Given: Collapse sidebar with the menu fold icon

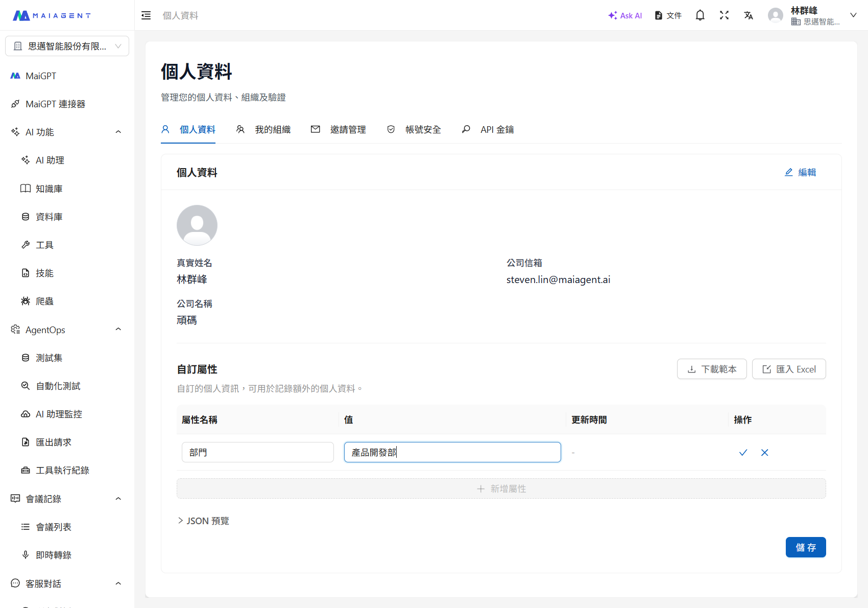Looking at the screenshot, I should click(146, 15).
